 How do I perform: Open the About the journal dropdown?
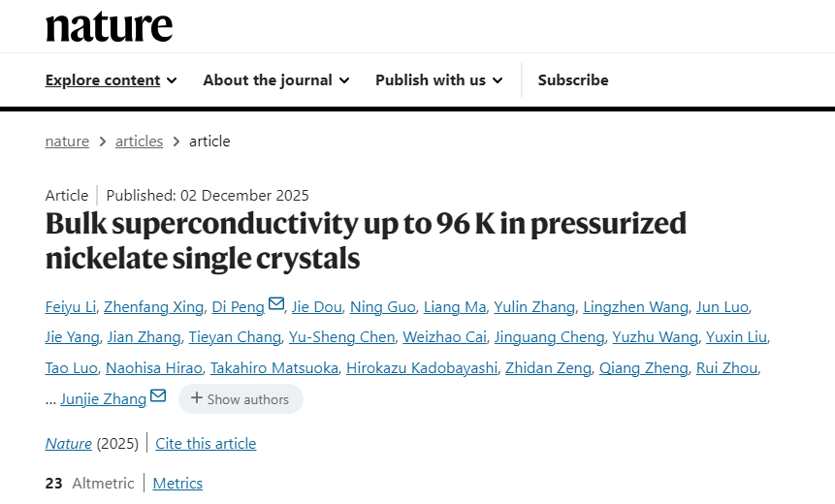pyautogui.click(x=275, y=80)
